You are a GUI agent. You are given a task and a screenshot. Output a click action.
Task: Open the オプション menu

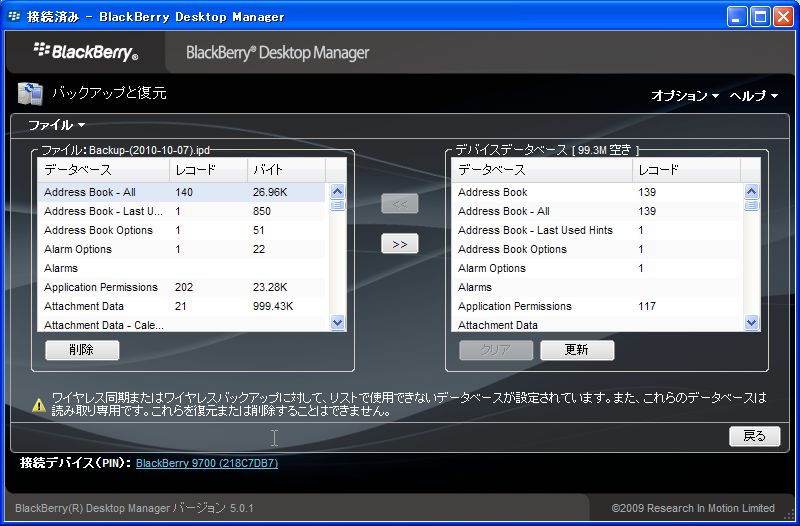(685, 96)
